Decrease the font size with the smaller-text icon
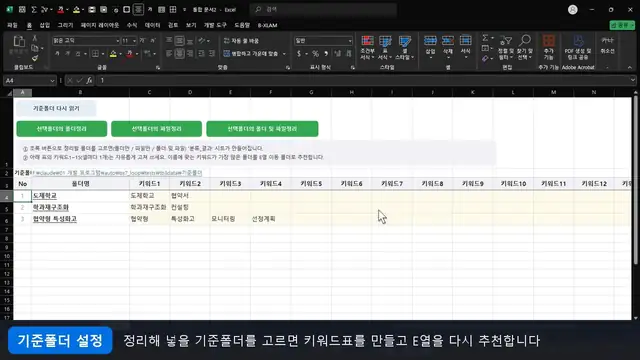 pyautogui.click(x=153, y=40)
